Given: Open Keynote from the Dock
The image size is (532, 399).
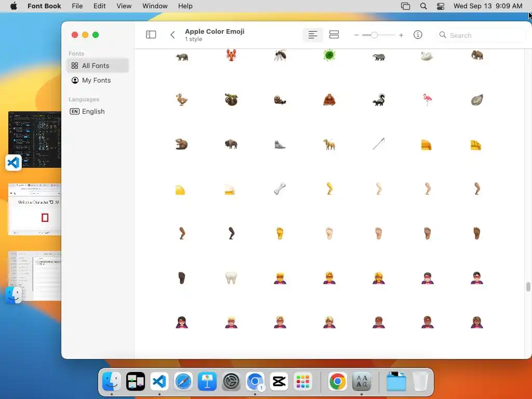Looking at the screenshot, I should 207,381.
